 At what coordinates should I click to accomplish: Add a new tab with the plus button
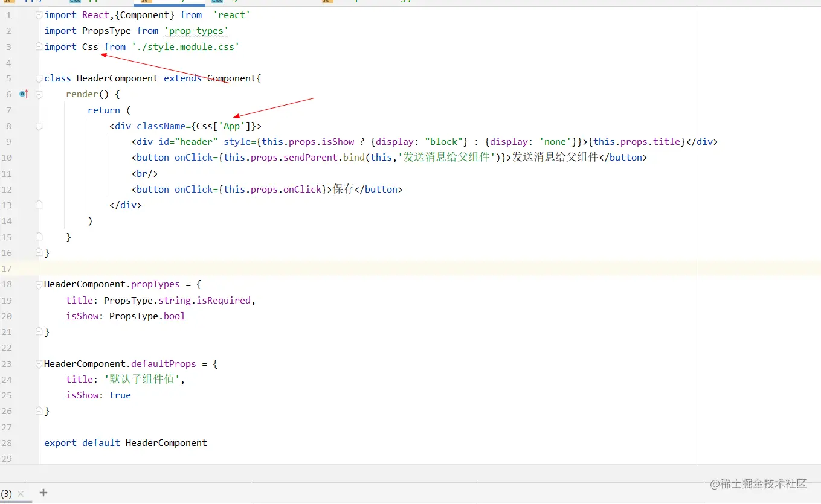(43, 493)
